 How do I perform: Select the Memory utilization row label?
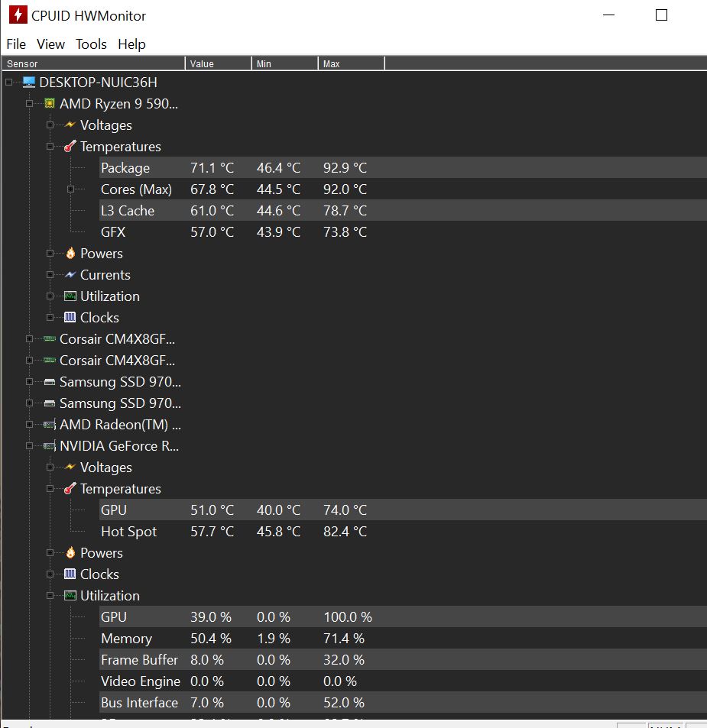click(x=126, y=638)
